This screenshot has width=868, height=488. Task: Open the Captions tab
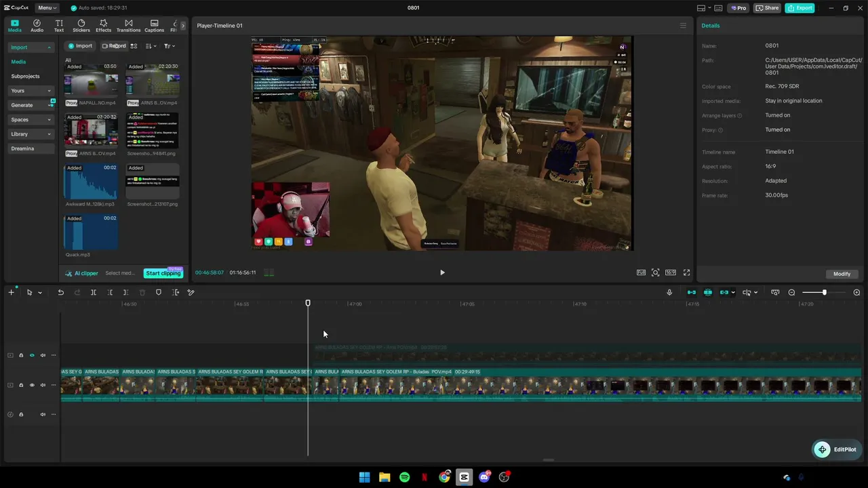[154, 26]
